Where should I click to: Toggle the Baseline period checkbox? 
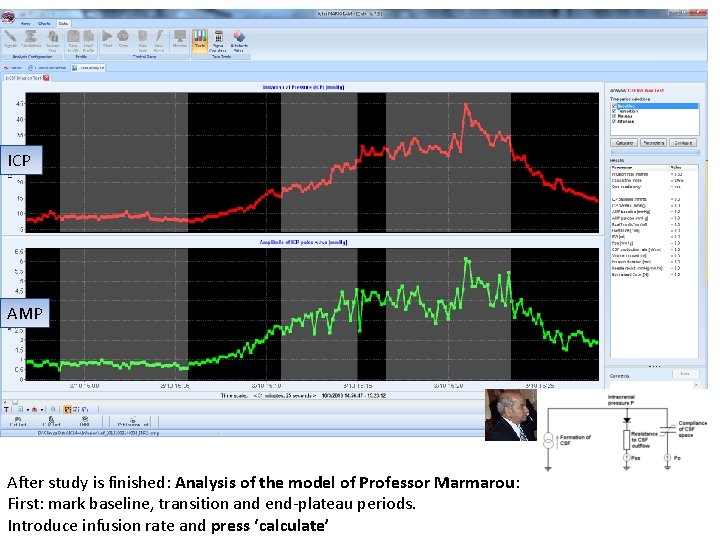tap(614, 106)
